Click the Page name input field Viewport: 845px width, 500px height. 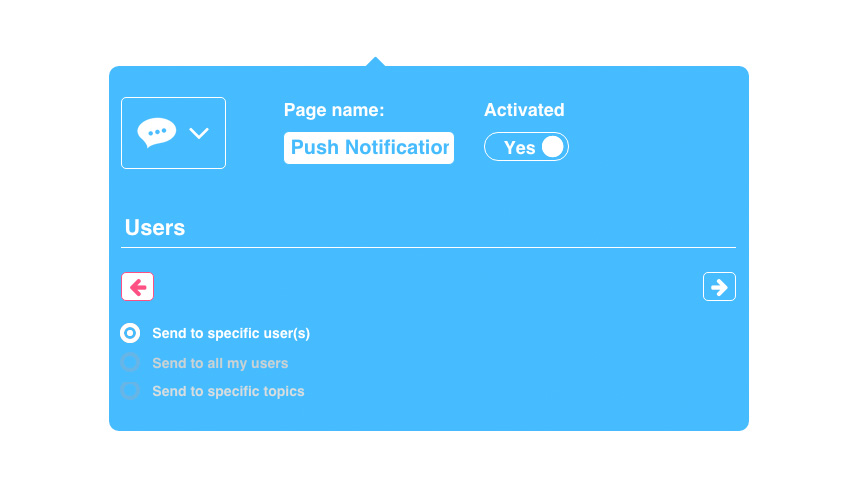coord(369,148)
